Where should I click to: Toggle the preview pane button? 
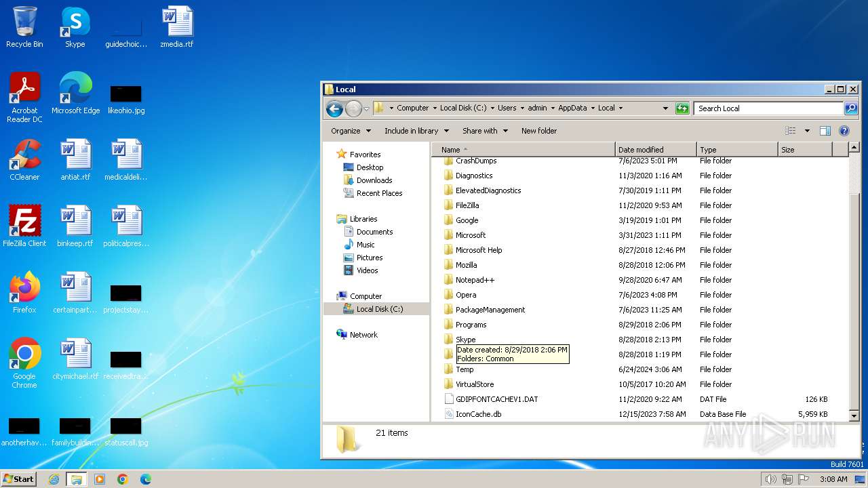coord(825,131)
